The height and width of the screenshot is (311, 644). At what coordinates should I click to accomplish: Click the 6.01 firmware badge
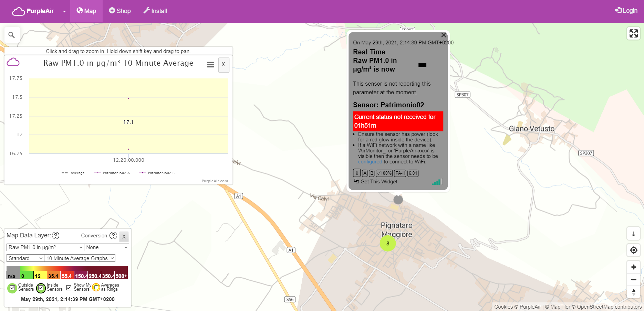click(413, 173)
